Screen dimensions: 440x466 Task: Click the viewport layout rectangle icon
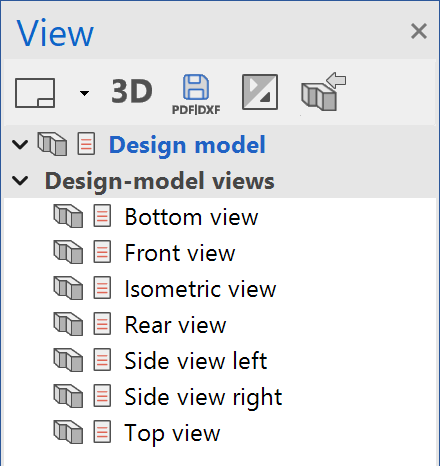tap(35, 93)
